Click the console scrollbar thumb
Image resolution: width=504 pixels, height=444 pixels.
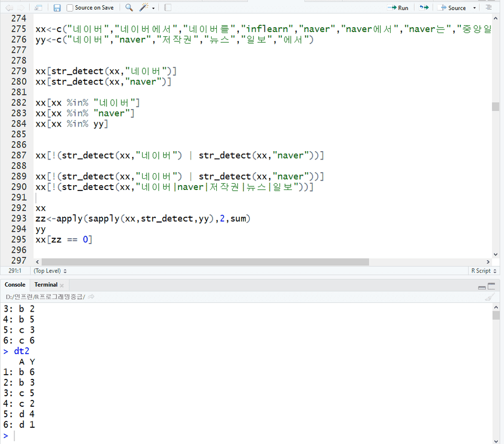(x=496, y=315)
